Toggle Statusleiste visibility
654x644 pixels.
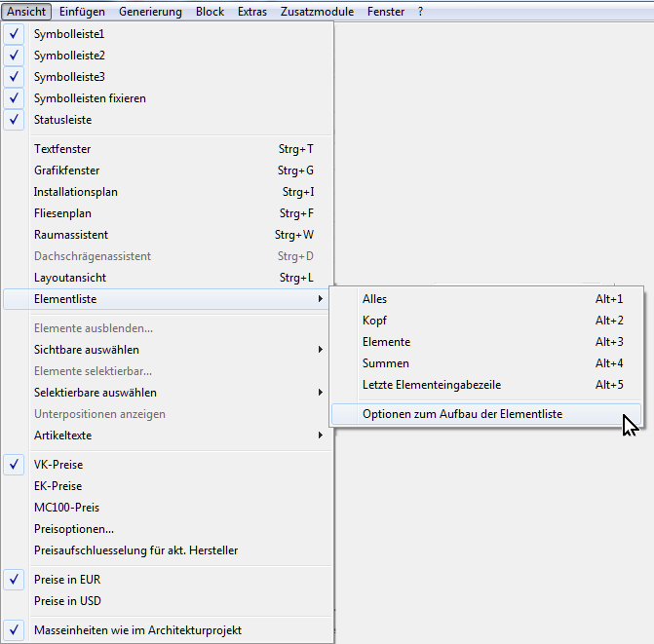[62, 120]
